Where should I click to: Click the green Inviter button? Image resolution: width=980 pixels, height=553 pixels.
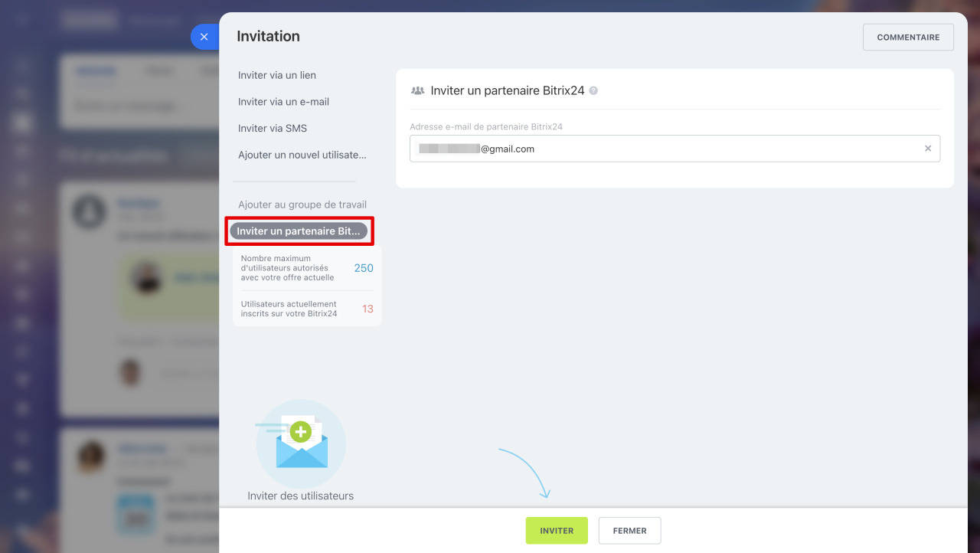click(557, 531)
